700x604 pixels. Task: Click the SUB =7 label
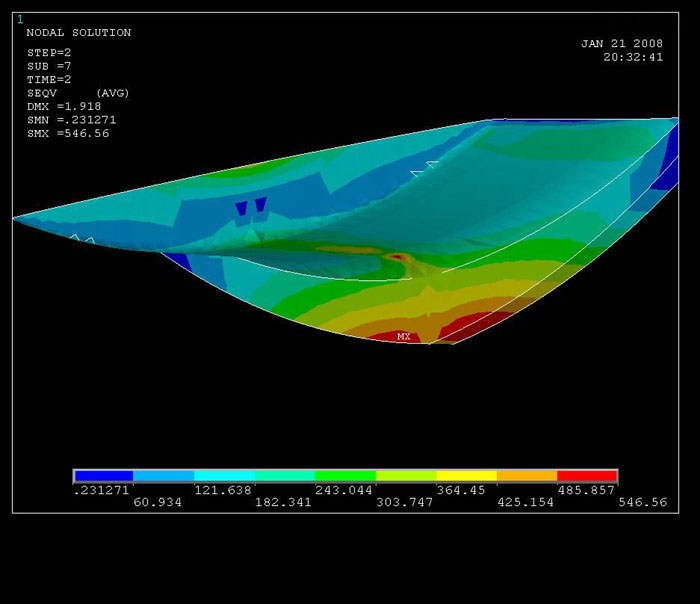[x=49, y=66]
